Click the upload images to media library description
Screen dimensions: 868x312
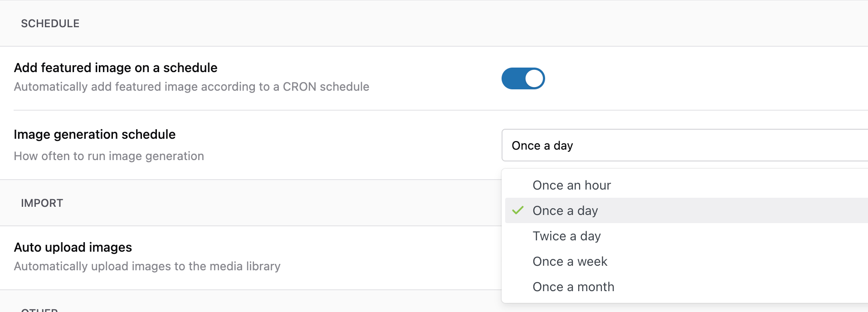click(x=147, y=266)
